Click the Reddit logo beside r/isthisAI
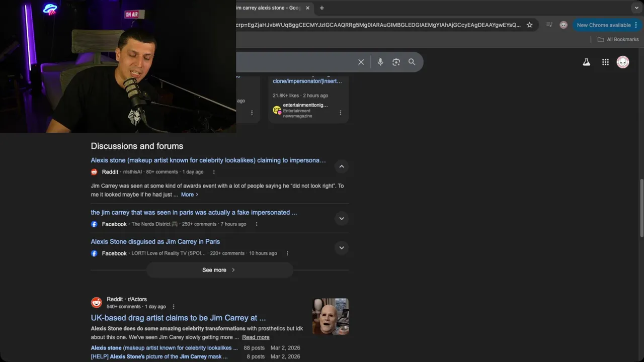The height and width of the screenshot is (362, 644). click(x=94, y=172)
